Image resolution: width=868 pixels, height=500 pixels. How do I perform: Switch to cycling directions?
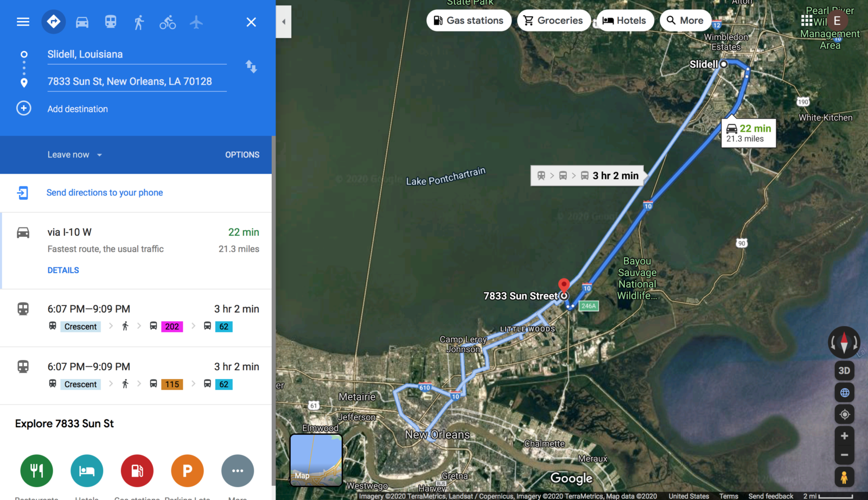pos(168,22)
